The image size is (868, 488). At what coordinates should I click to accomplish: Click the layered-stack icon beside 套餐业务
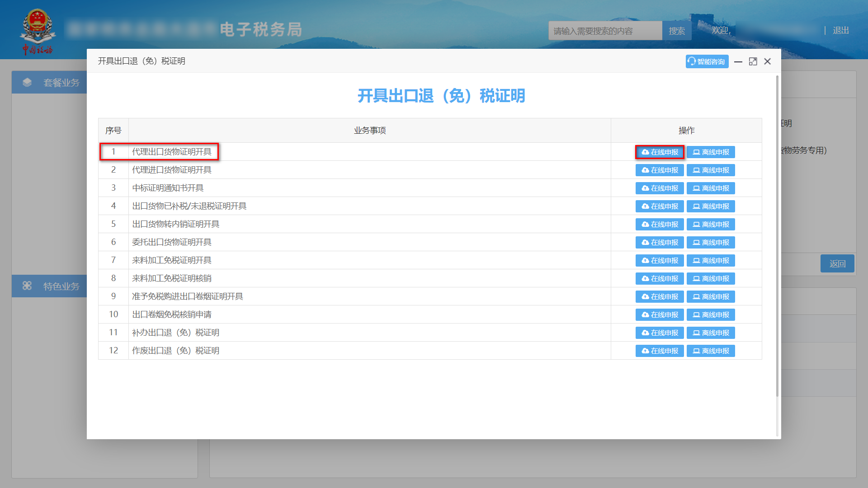[x=28, y=82]
